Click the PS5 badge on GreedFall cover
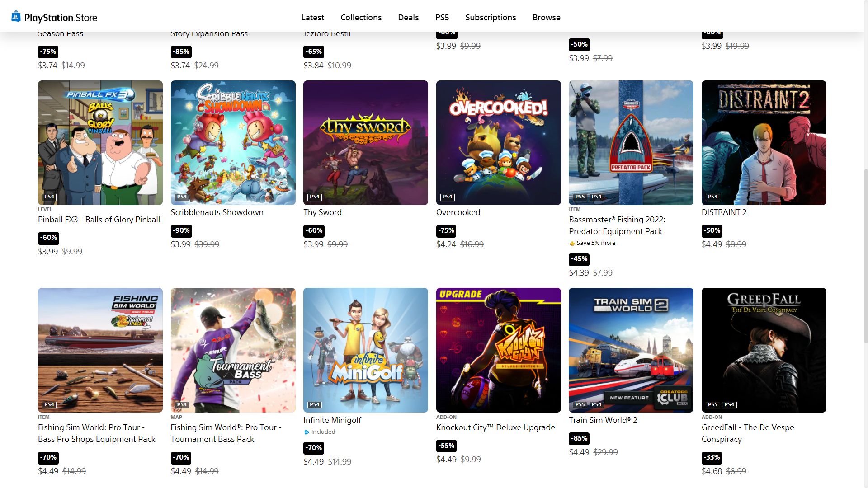The height and width of the screenshot is (488, 868). click(713, 405)
